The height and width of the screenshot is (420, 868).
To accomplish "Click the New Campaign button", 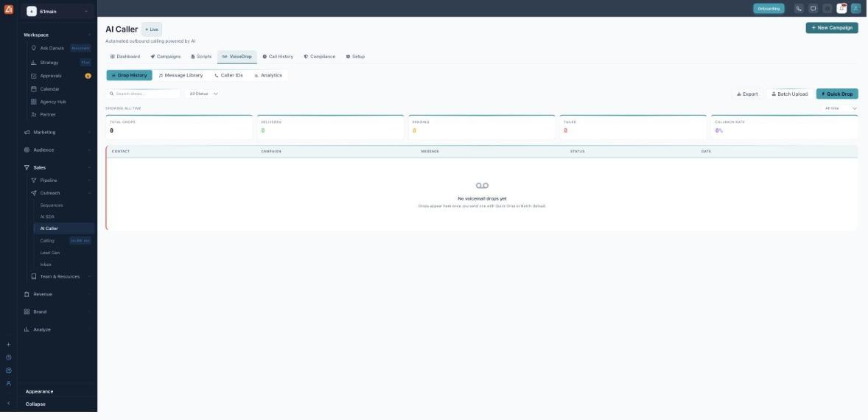I will coord(832,28).
